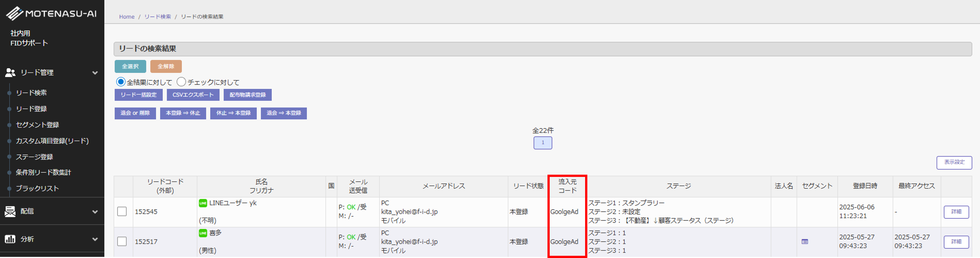This screenshot has width=980, height=258.
Task: Select the 全結果に対して radio button
Action: [x=120, y=82]
